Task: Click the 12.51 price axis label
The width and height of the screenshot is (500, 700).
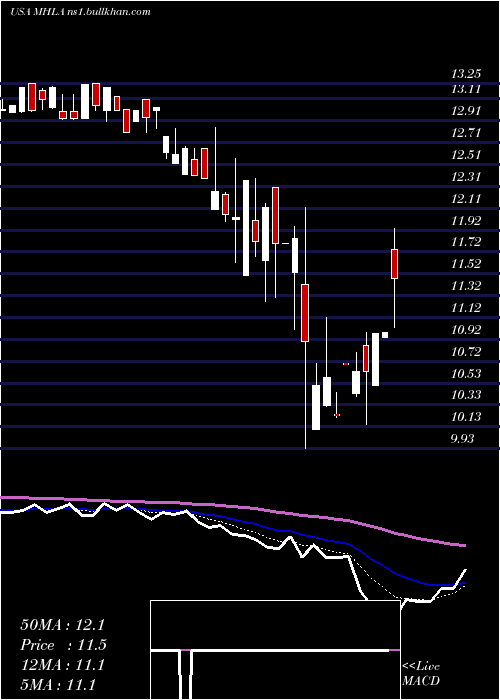Action: point(466,155)
